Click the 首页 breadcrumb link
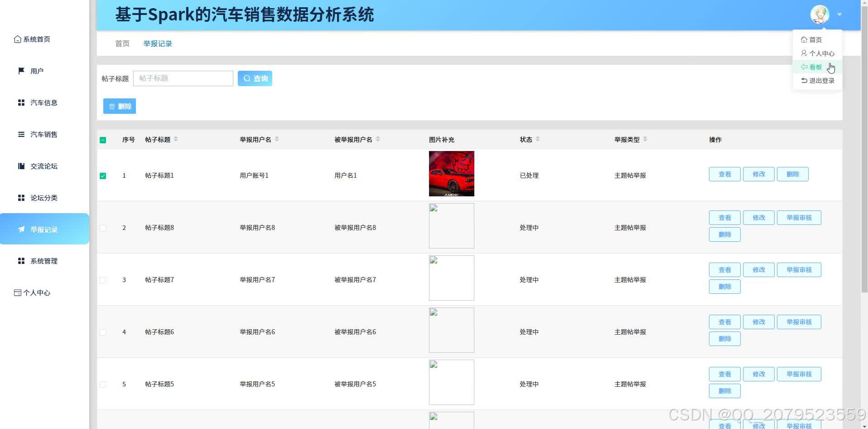The image size is (868, 429). coord(122,44)
